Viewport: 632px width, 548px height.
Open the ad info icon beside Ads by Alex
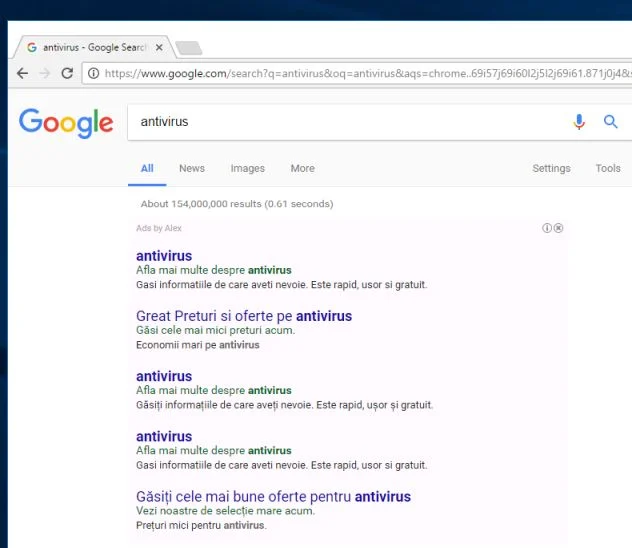pyautogui.click(x=547, y=228)
